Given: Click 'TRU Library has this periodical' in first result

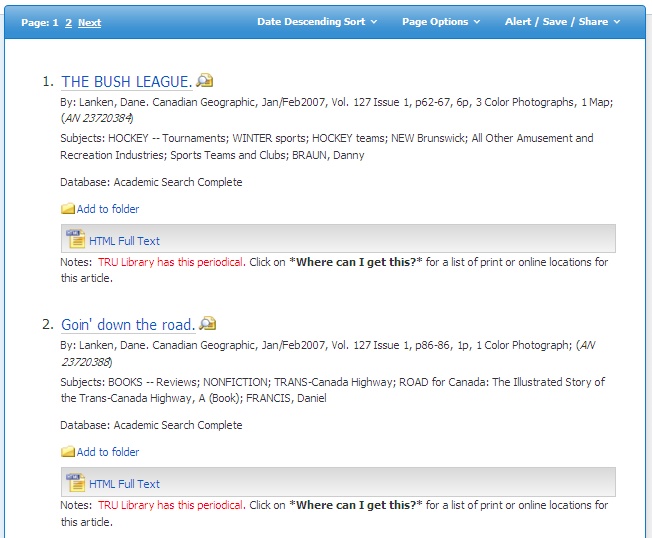Looking at the screenshot, I should tap(172, 262).
